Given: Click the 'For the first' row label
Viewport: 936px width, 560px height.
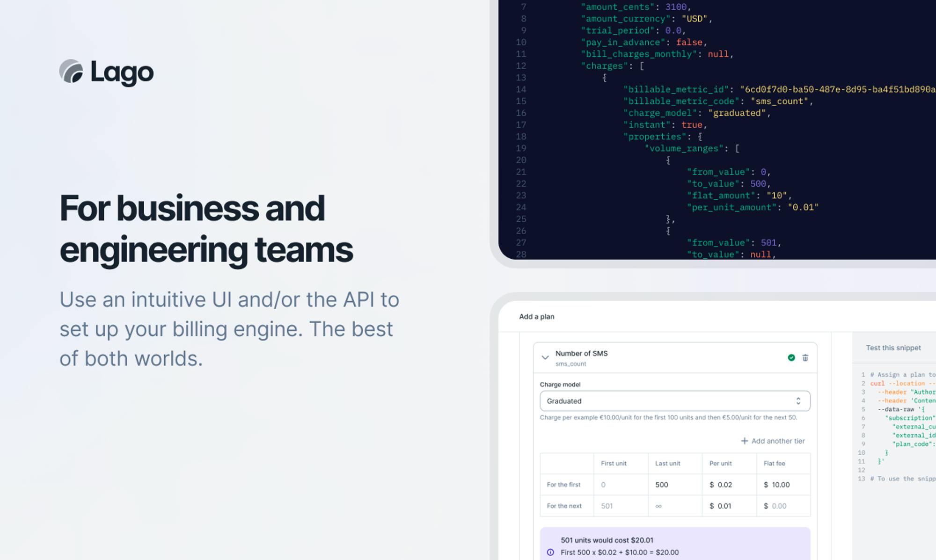Looking at the screenshot, I should pyautogui.click(x=563, y=485).
